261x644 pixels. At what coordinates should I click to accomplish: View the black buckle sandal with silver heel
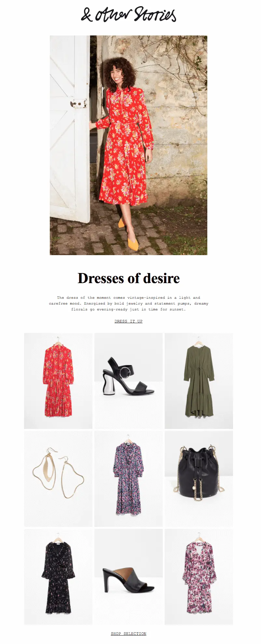[129, 381]
